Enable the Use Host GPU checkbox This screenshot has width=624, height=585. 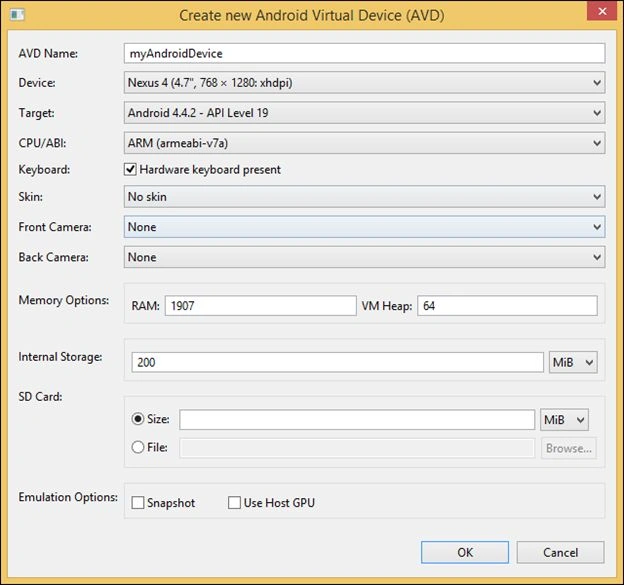[234, 503]
